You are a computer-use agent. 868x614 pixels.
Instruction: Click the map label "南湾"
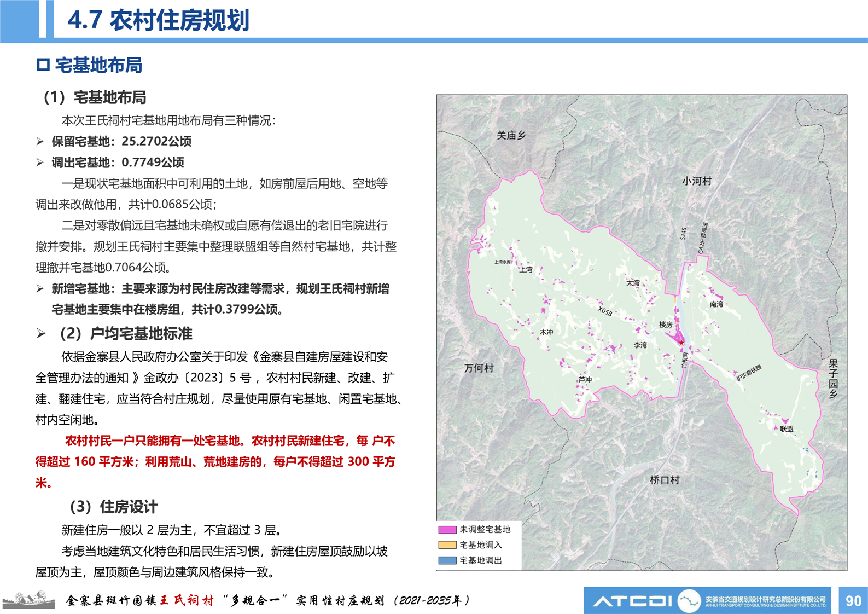pyautogui.click(x=716, y=304)
